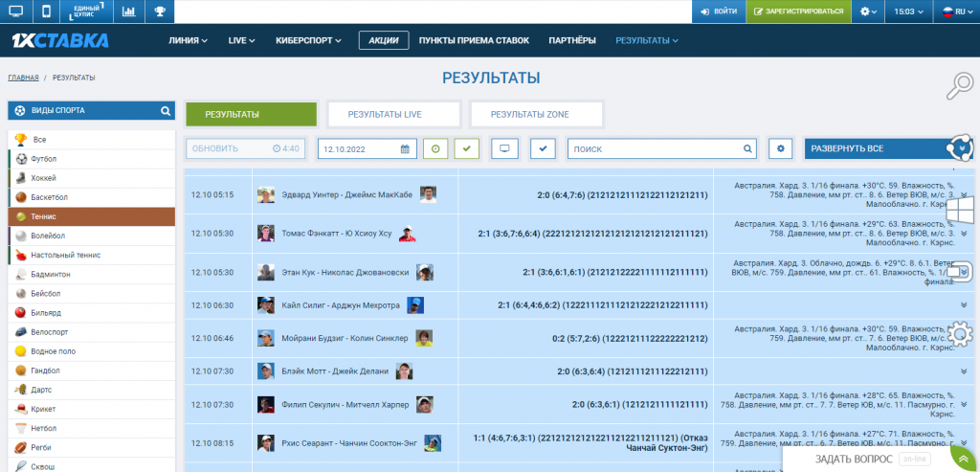The image size is (980, 472).
Task: Open results settings gear next to search
Action: 781,148
